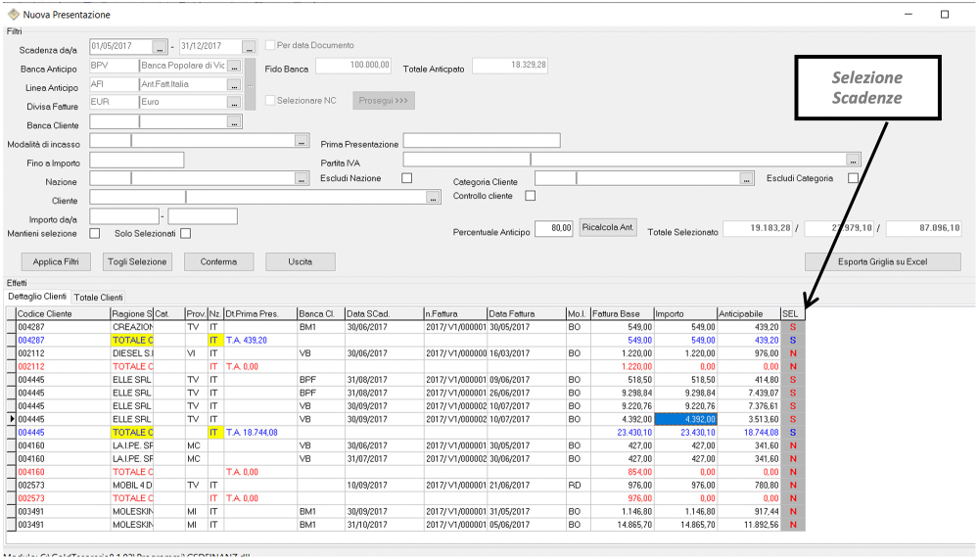The width and height of the screenshot is (979, 560).
Task: Expand the Modalità di incasso selector
Action: 302,141
